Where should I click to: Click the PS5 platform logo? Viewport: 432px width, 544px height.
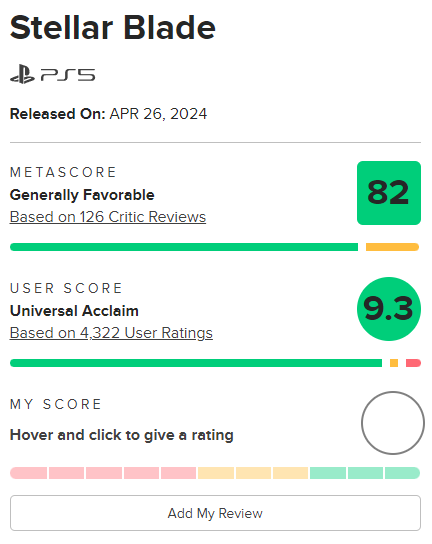click(52, 74)
